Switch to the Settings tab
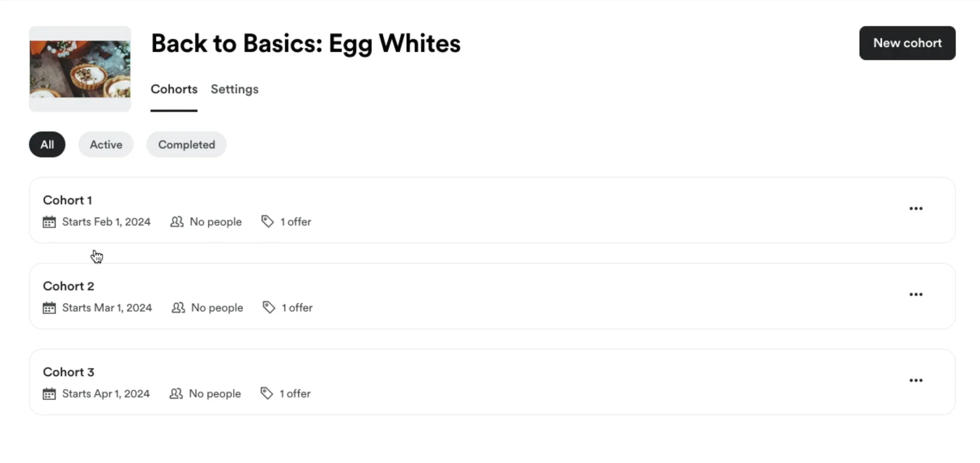 point(234,89)
